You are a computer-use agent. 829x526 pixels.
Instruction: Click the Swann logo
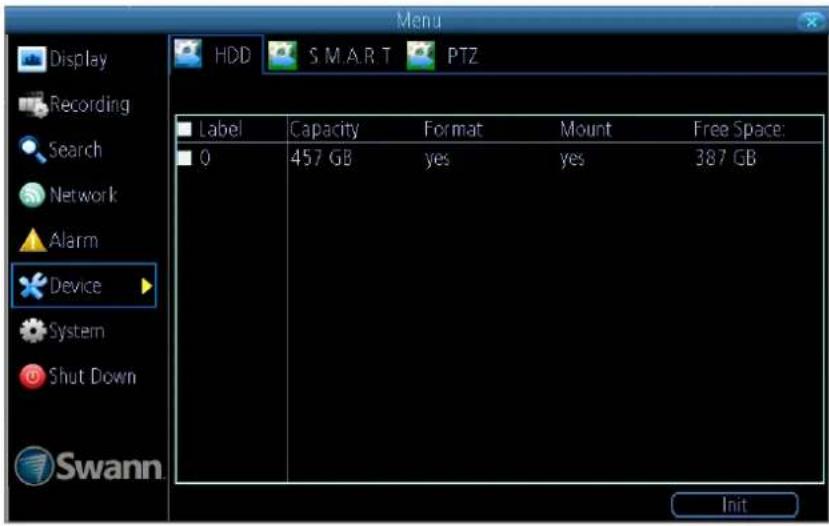pos(88,466)
